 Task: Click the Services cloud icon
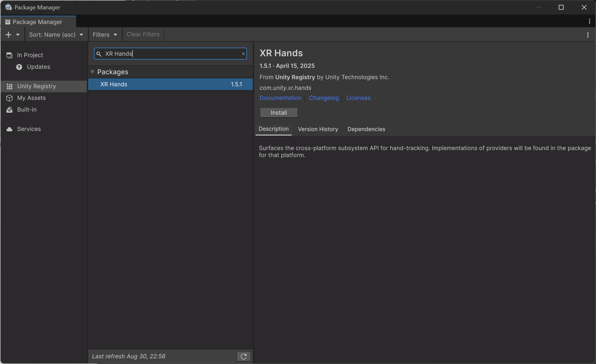(9, 129)
